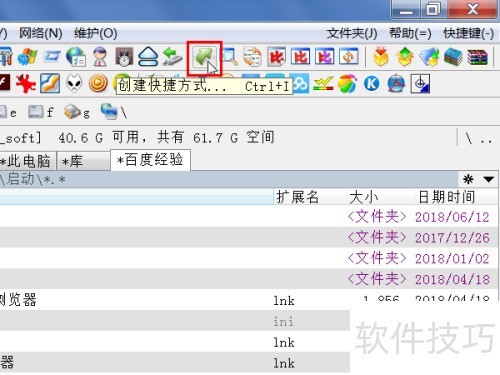Open the 帮助(=) menu
This screenshot has height=375, width=500.
coord(410,33)
